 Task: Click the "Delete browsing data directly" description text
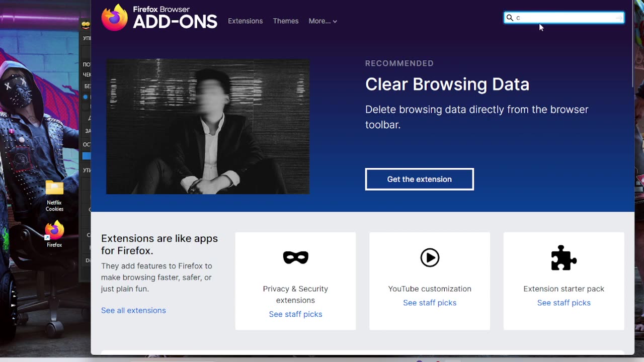(476, 117)
